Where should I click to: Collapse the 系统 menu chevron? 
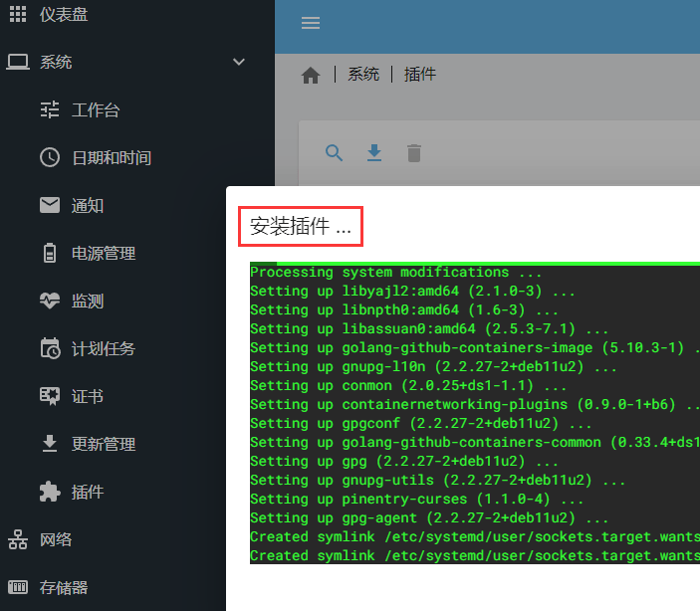[x=239, y=62]
